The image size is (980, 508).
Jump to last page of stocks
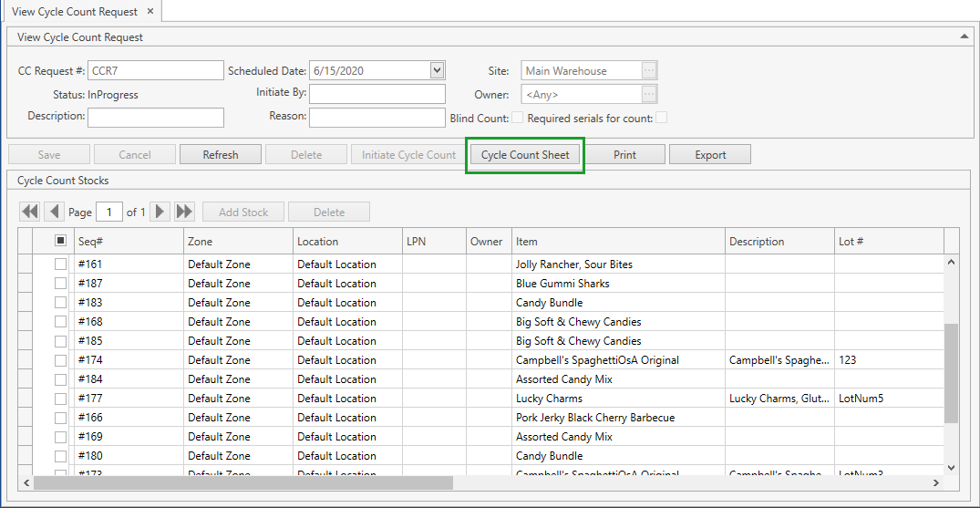click(184, 212)
